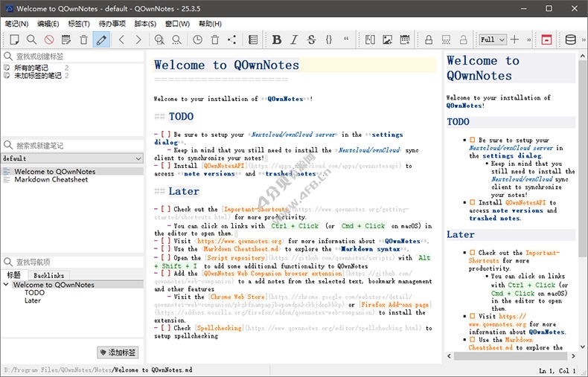Open QOwnNotesAPI link in preview
588x377 pixels.
pos(525,202)
